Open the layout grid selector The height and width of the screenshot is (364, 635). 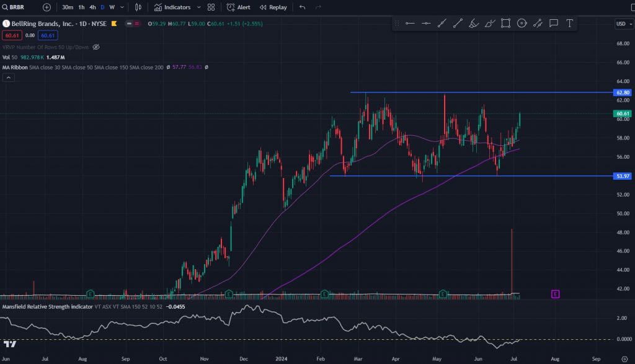pos(211,7)
